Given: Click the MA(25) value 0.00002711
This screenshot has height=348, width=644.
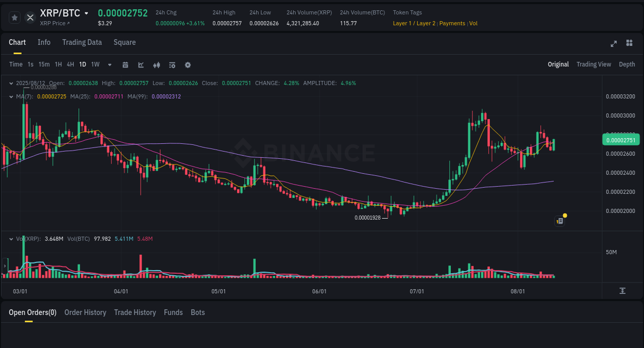Looking at the screenshot, I should coord(109,96).
